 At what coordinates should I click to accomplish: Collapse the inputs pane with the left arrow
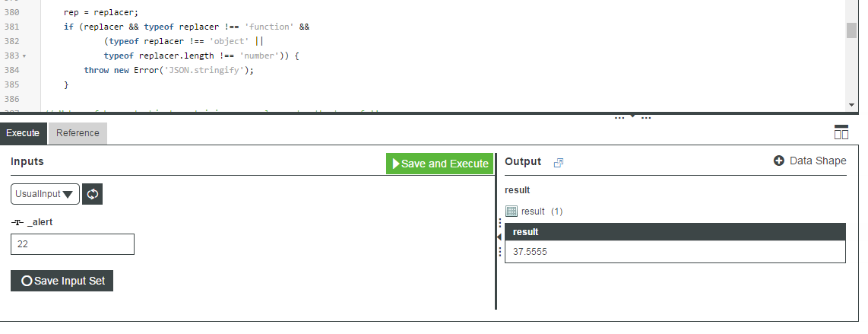point(499,237)
